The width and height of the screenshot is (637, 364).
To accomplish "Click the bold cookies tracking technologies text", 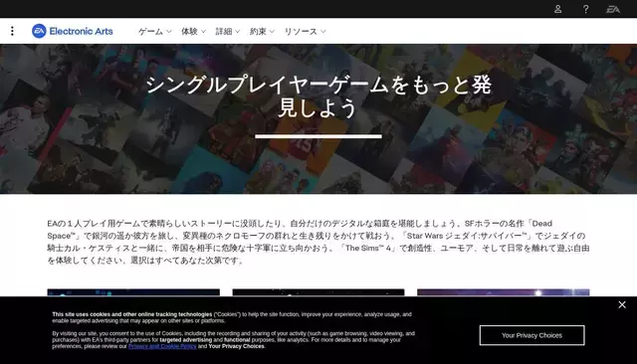I will click(x=132, y=314).
